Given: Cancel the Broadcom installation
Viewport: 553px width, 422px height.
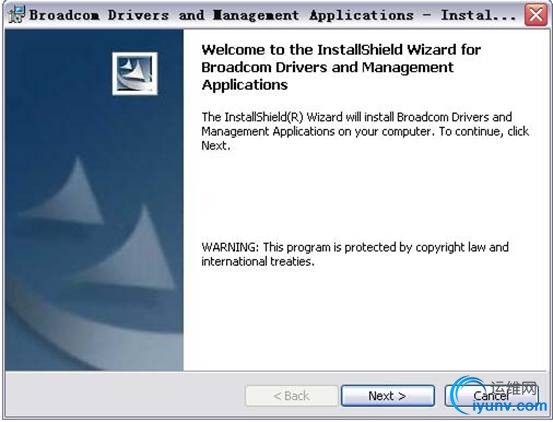Looking at the screenshot, I should pos(491,396).
